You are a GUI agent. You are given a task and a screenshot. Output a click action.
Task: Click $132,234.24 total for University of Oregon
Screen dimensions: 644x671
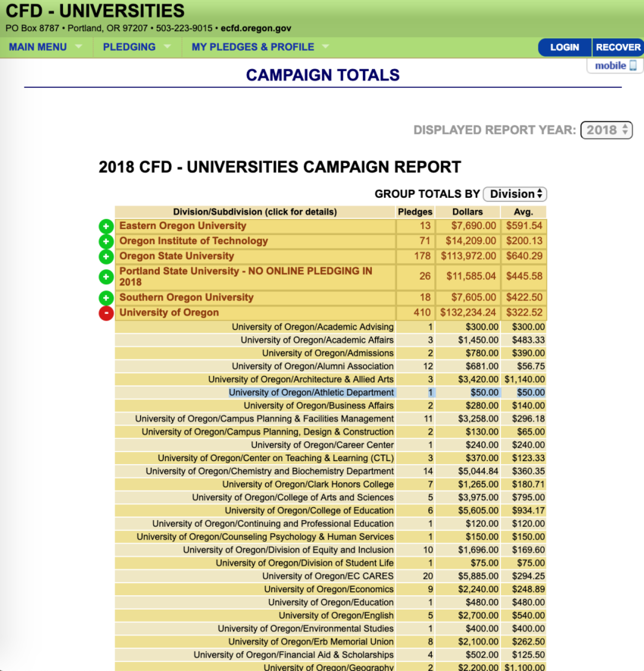pos(467,312)
